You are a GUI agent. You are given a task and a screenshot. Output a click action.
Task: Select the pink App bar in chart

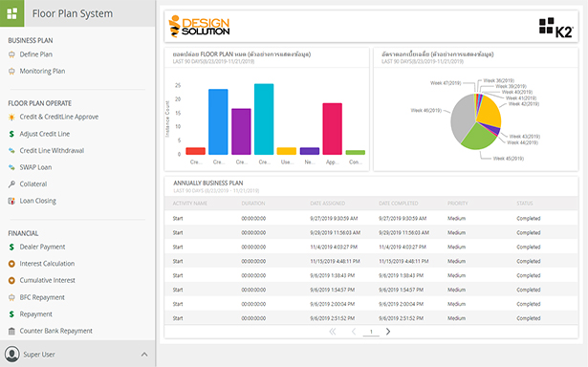click(x=333, y=129)
